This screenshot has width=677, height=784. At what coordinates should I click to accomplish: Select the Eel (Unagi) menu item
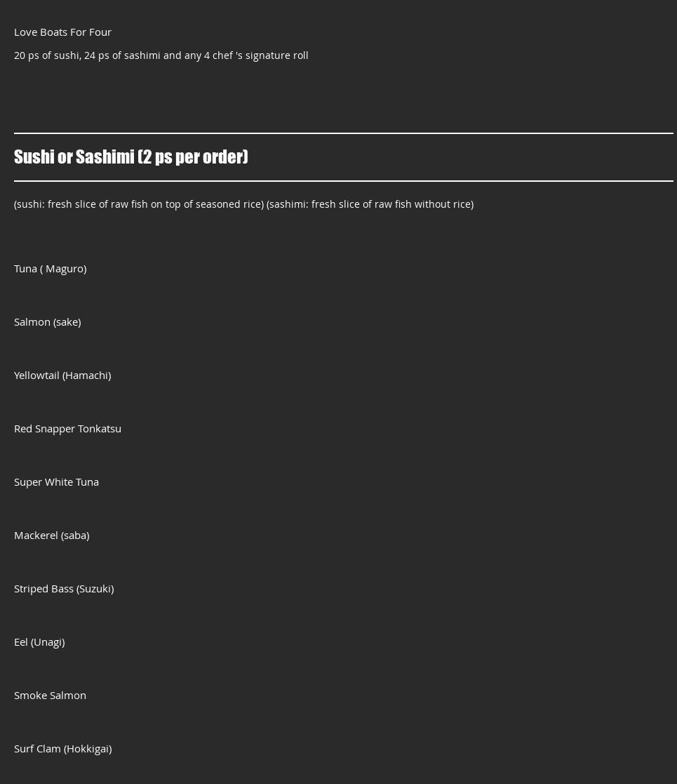click(x=39, y=642)
